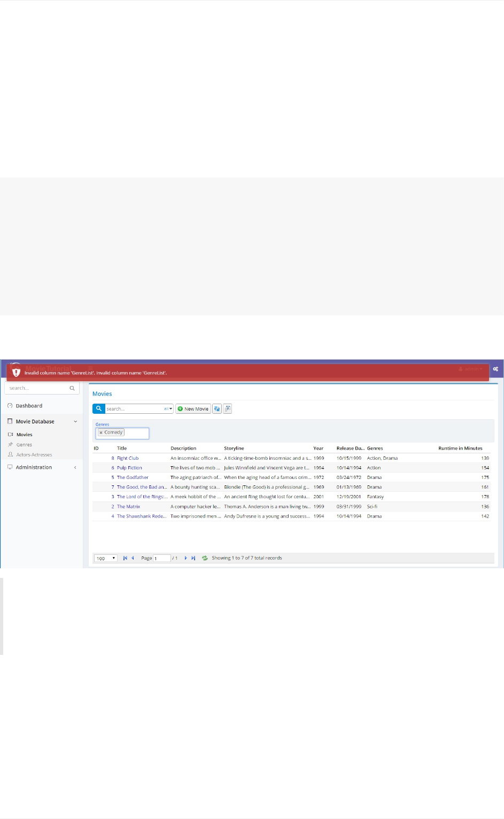Image resolution: width=504 pixels, height=819 pixels.
Task: Click the 12/19/2001 release date cell
Action: (x=349, y=497)
